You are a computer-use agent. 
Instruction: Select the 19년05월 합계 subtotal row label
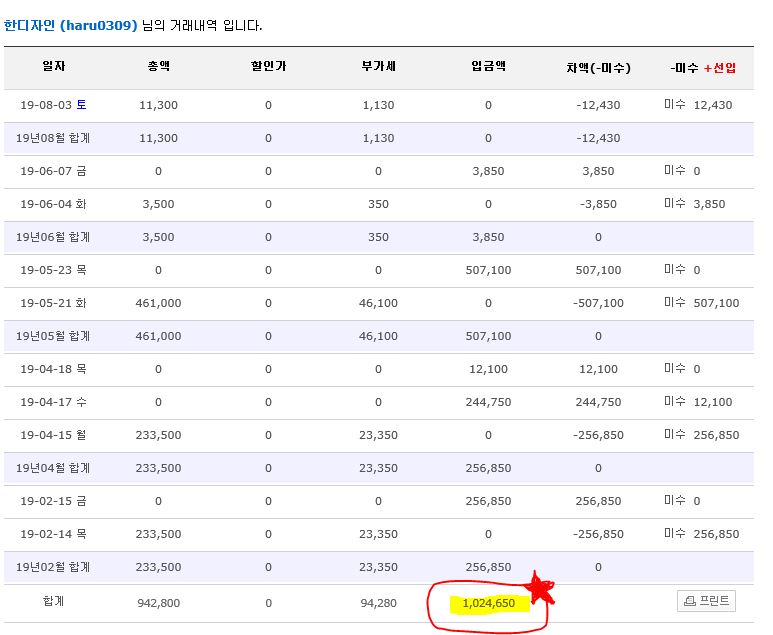pyautogui.click(x=54, y=336)
